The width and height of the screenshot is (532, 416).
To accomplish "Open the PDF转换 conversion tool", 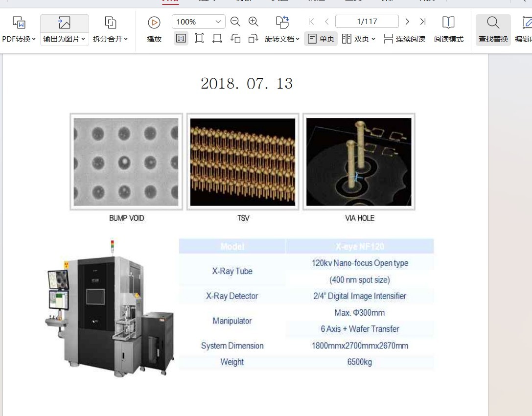I will [19, 30].
